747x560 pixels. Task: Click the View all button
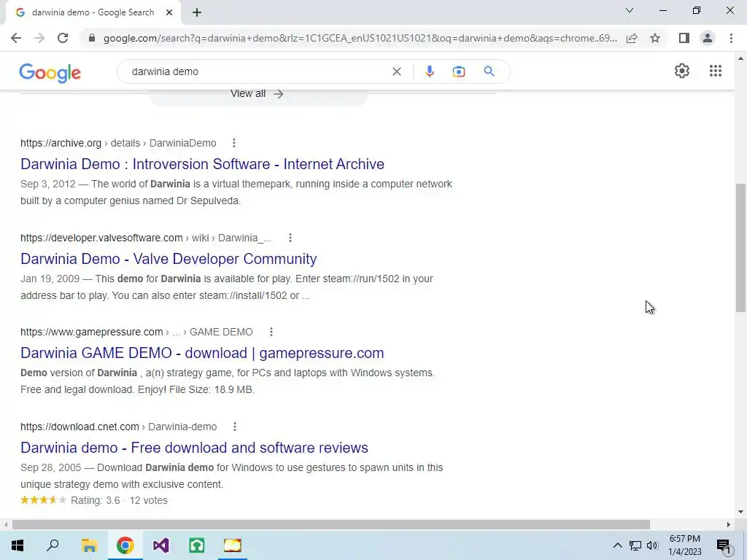point(258,94)
